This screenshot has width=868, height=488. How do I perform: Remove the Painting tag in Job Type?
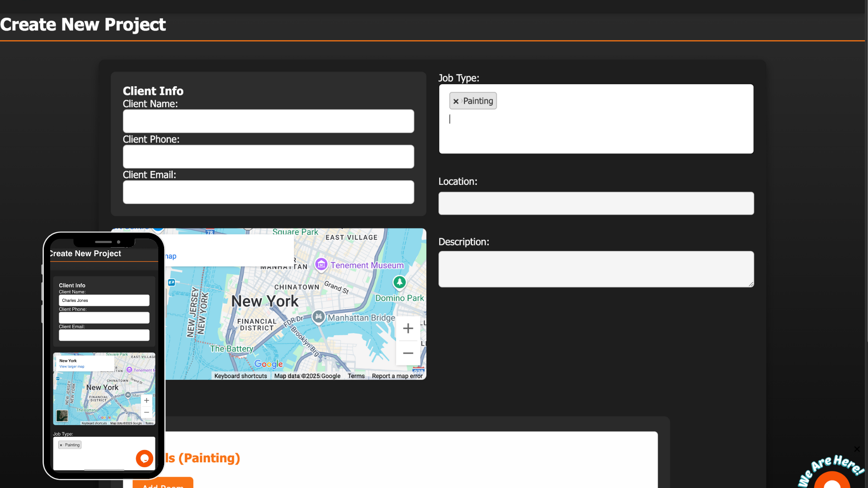[x=456, y=101]
